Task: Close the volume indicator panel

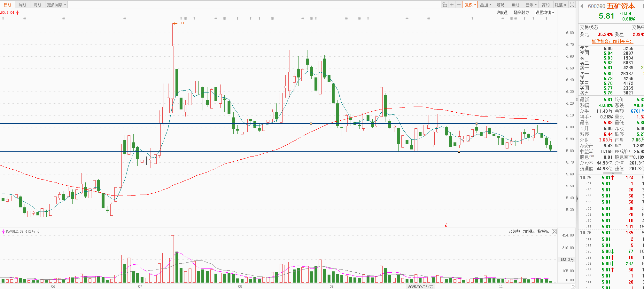Action: pyautogui.click(x=554, y=231)
